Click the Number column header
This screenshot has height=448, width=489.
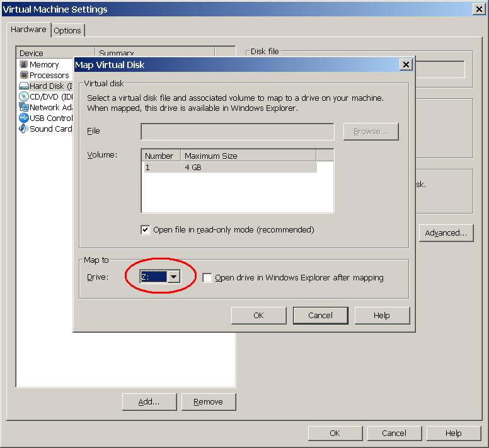[161, 156]
